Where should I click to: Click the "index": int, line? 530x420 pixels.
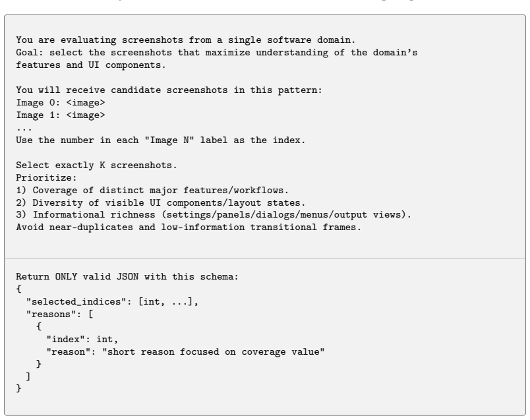(x=82, y=339)
